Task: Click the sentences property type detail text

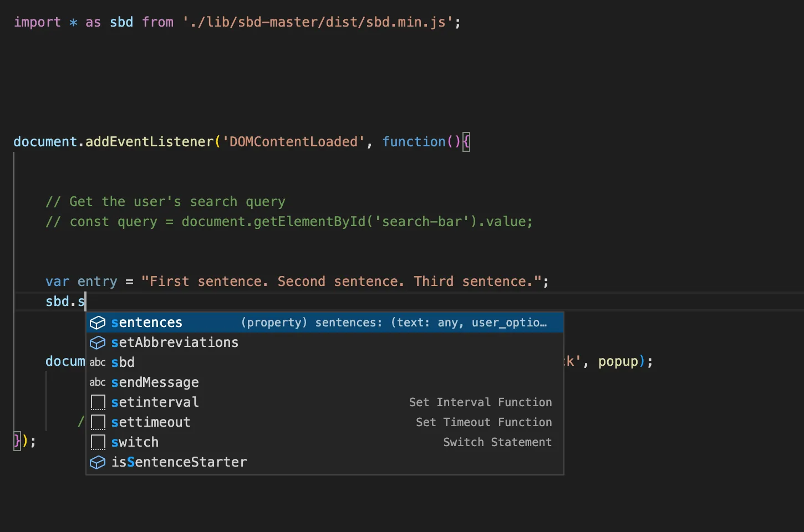Action: [x=394, y=323]
